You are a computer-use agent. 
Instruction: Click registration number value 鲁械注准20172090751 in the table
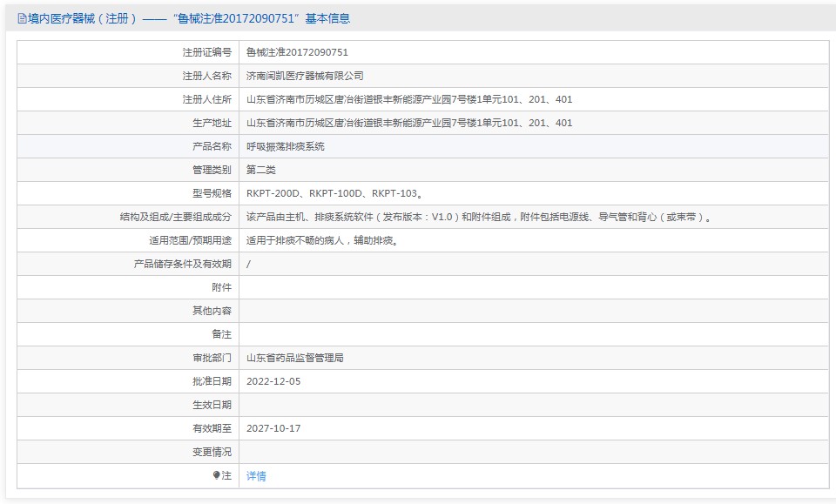pyautogui.click(x=297, y=52)
